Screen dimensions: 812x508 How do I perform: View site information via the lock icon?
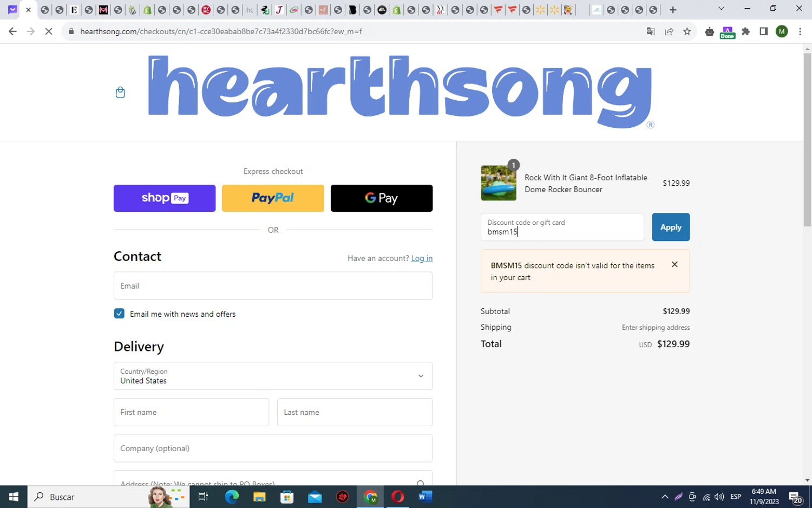[71, 31]
